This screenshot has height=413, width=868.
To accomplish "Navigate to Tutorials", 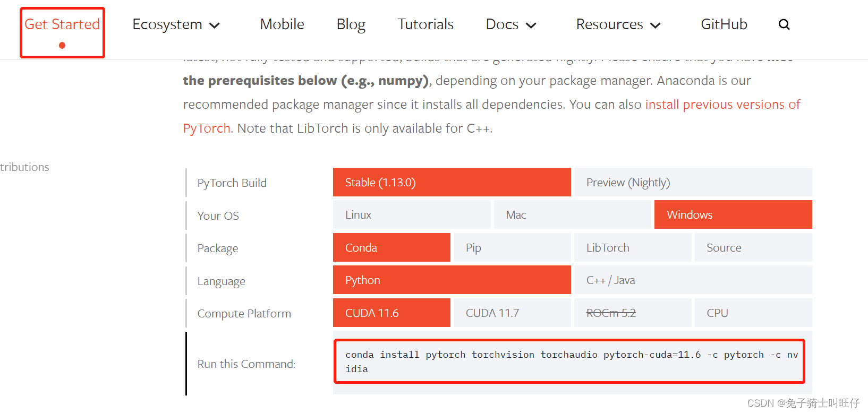I will (426, 24).
